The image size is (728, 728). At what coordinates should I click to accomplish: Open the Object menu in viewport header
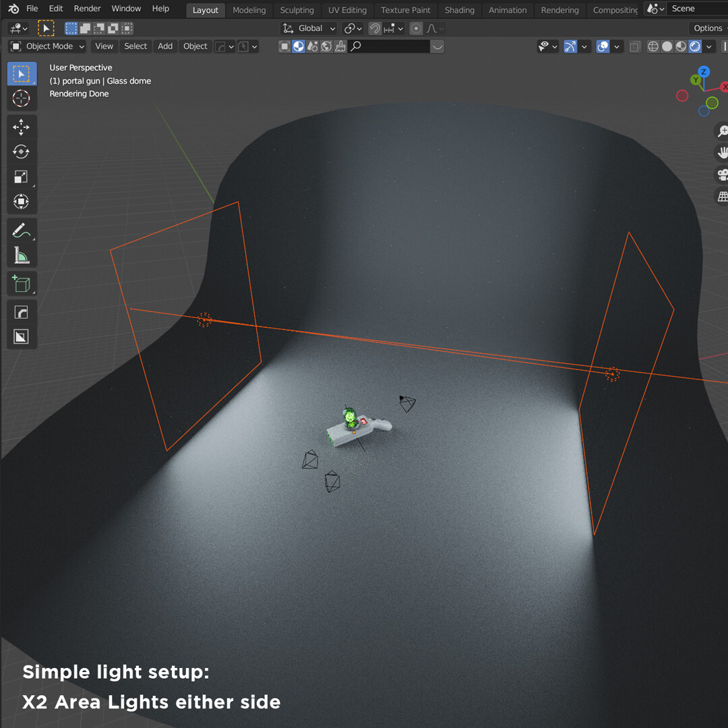coord(195,47)
